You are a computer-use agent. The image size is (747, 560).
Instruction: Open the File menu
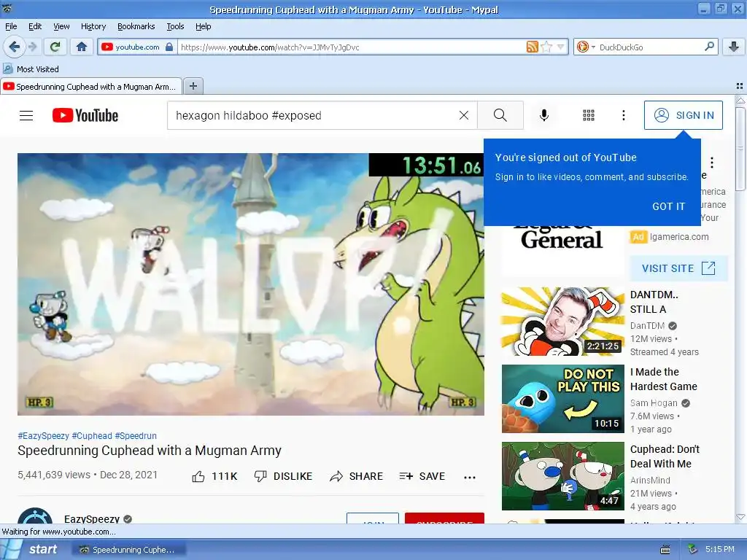click(11, 26)
